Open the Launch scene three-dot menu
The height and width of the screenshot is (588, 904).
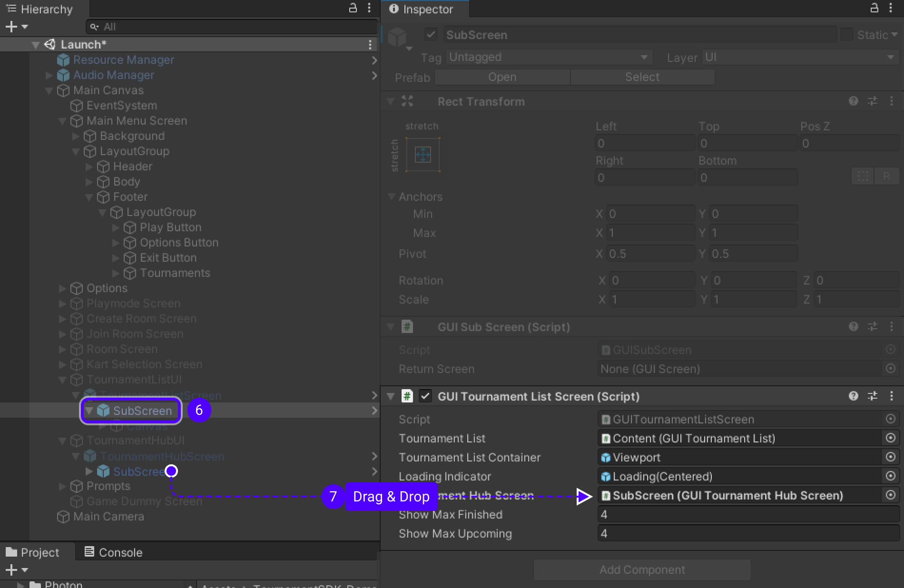[x=370, y=45]
